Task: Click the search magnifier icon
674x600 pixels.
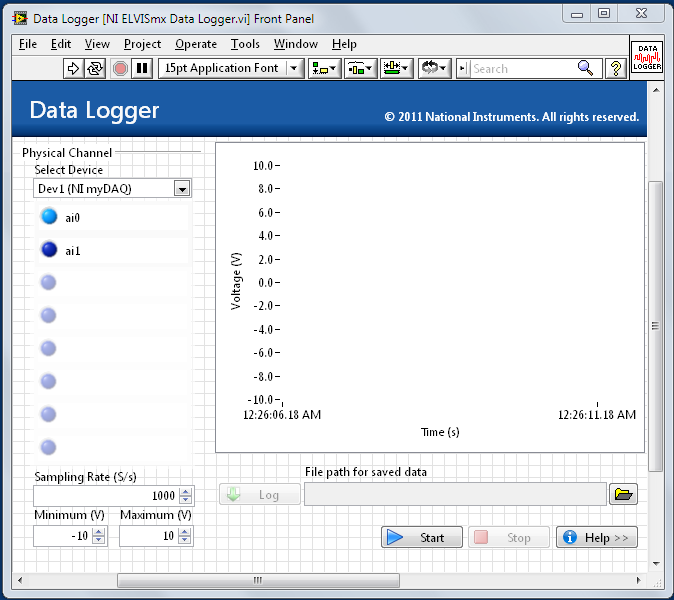Action: tap(586, 68)
